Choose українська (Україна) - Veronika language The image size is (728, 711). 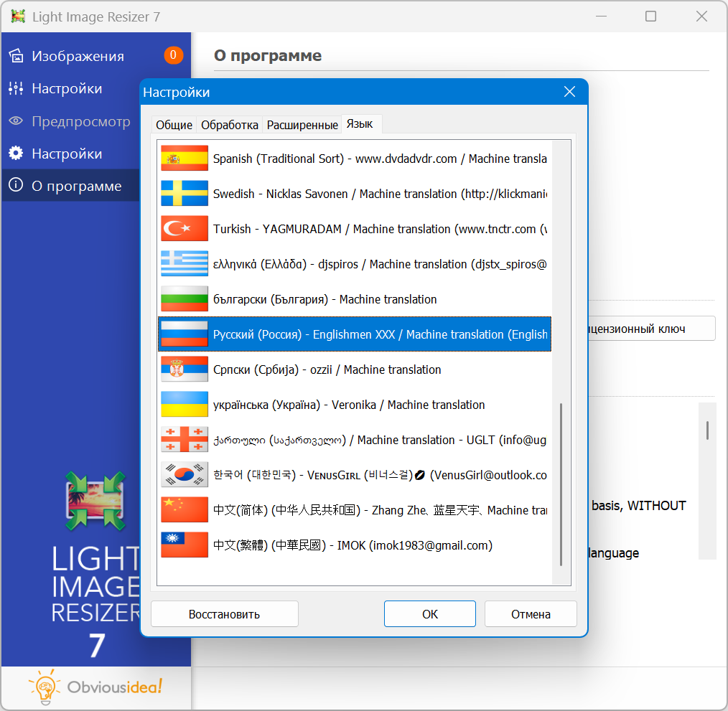355,404
